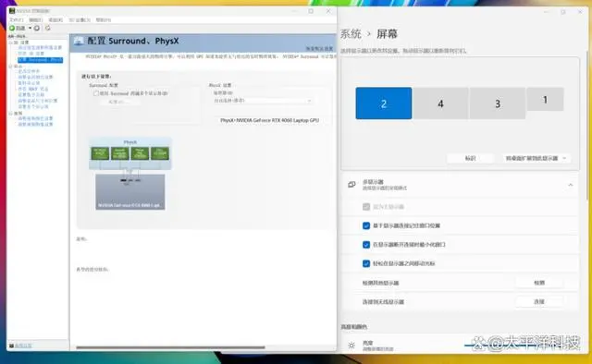Click the Forward arrow in NVIDIA toolbar
This screenshot has height=364, width=592.
coord(37,28)
